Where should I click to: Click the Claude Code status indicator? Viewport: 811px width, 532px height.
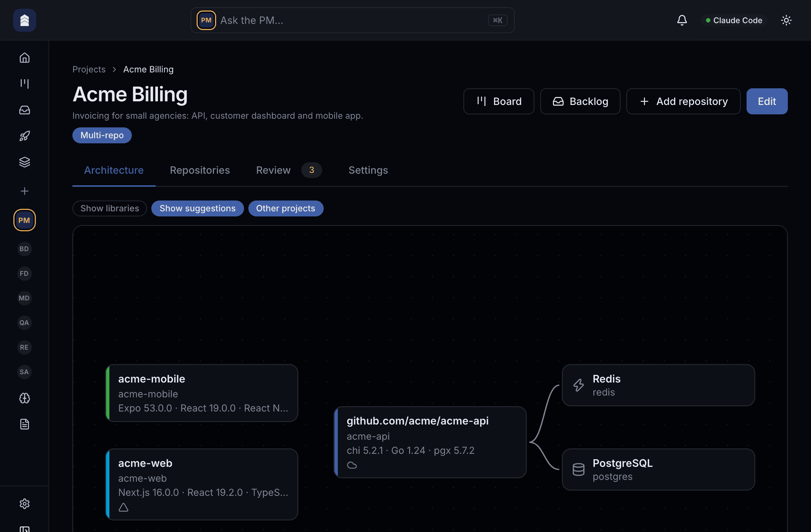[x=734, y=20]
